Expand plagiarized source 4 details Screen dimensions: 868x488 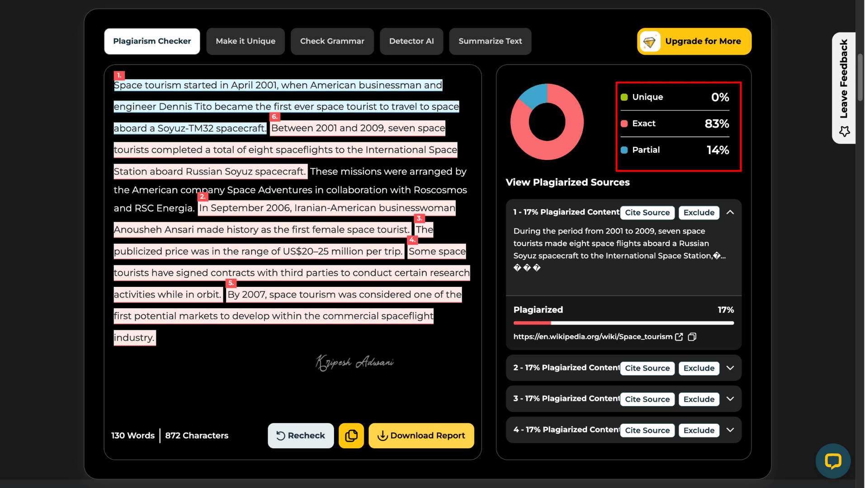pos(730,430)
